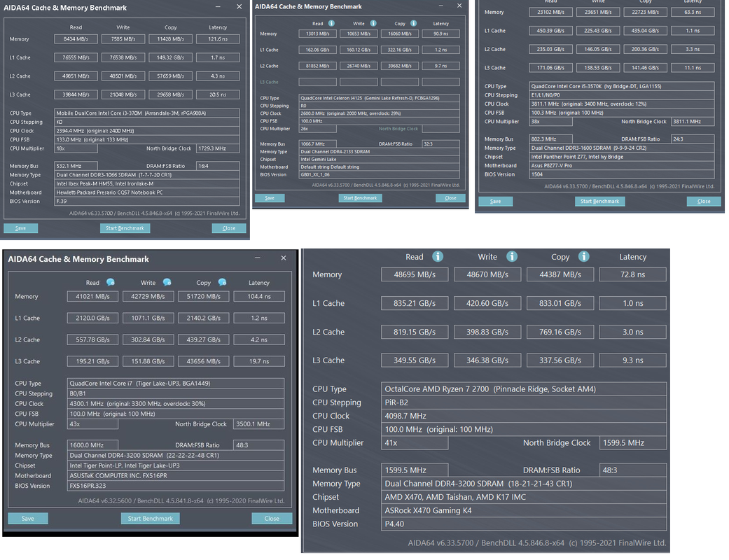This screenshot has width=729, height=560.
Task: Click the 3500.1 MHz North Bridge Clock value
Action: click(x=259, y=424)
